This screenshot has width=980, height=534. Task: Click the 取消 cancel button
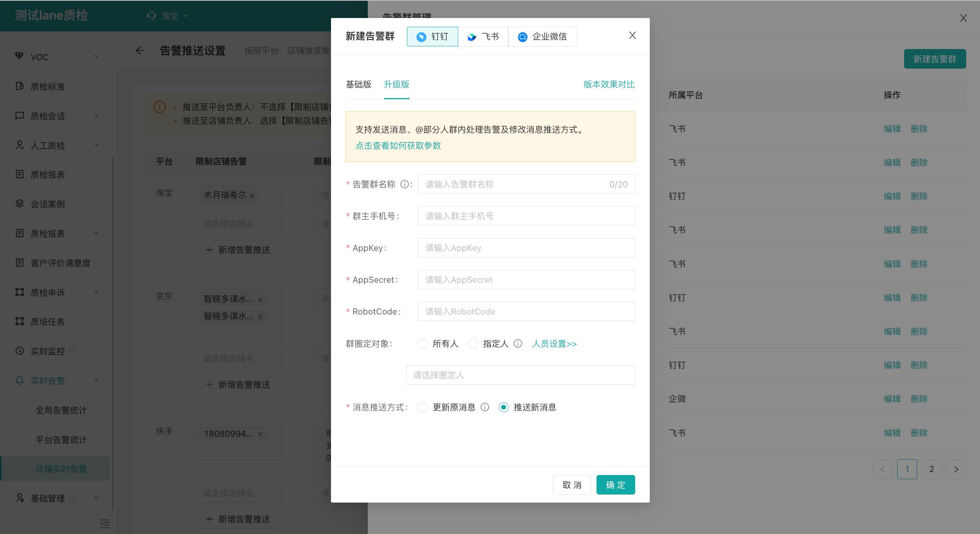572,485
